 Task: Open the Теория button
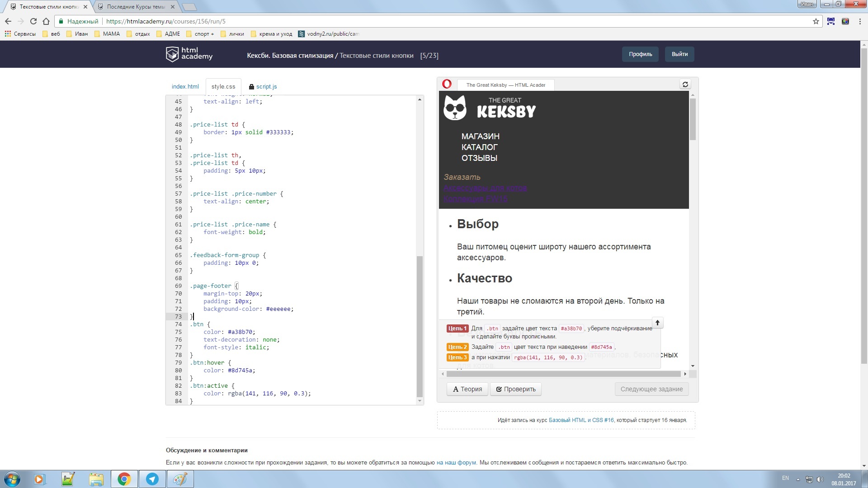coord(467,389)
